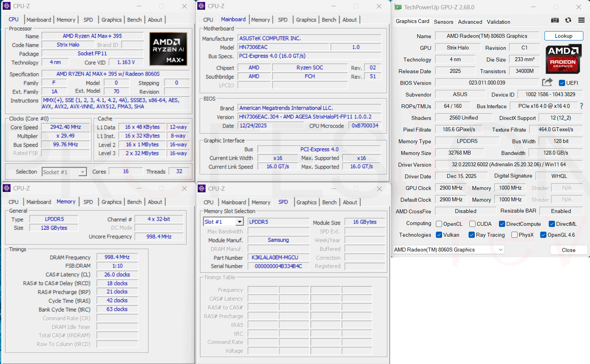Click the GPU-Z Name field "AMD Radeon(TM) 8060S Graphics"
Image resolution: width=590 pixels, height=364 pixels.
tap(487, 36)
